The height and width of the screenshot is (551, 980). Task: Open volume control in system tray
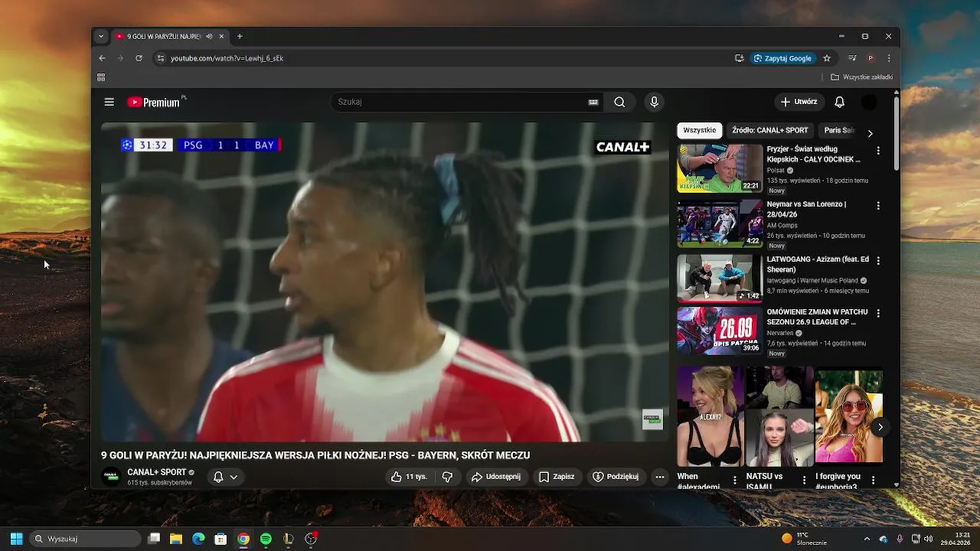[x=928, y=539]
